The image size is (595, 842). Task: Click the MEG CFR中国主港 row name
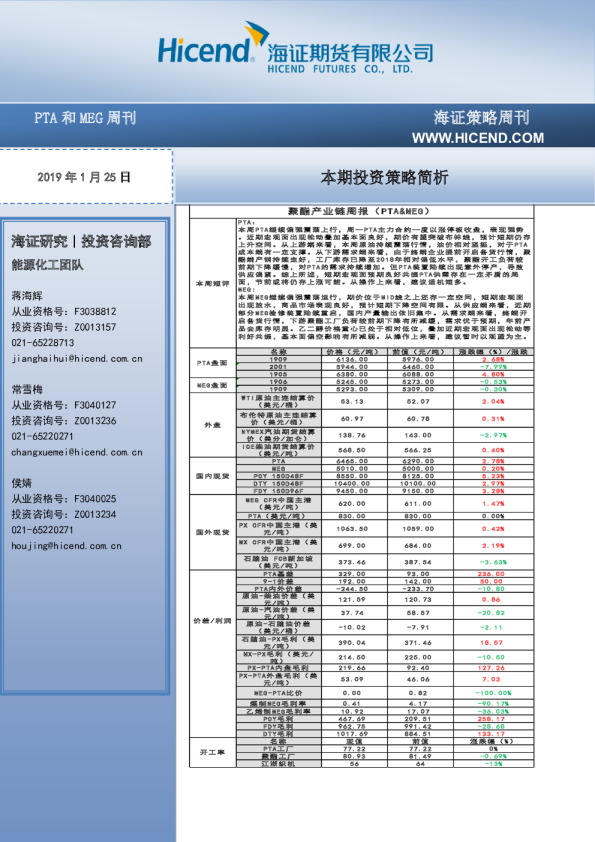[278, 503]
